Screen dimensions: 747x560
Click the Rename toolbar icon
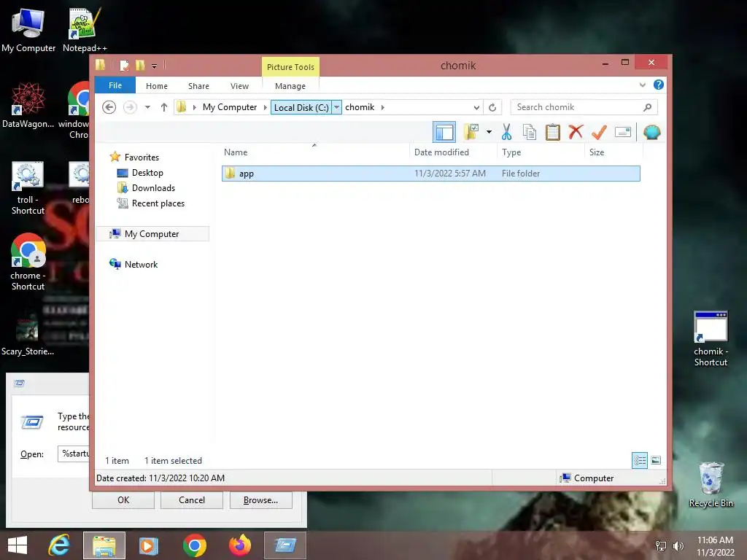pos(623,132)
